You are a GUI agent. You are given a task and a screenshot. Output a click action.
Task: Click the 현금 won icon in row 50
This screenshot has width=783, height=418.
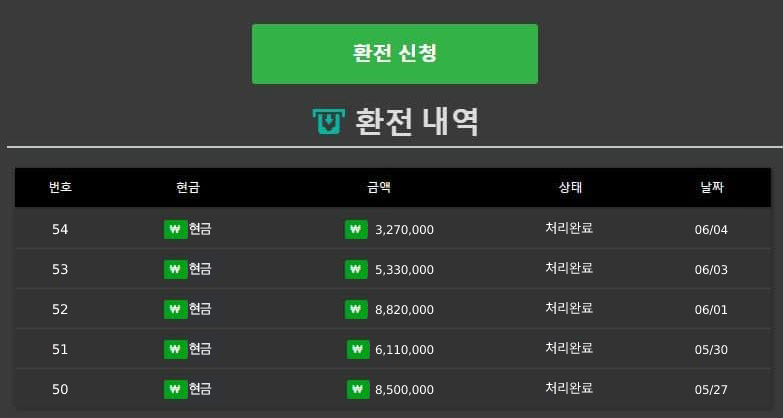[x=175, y=389]
